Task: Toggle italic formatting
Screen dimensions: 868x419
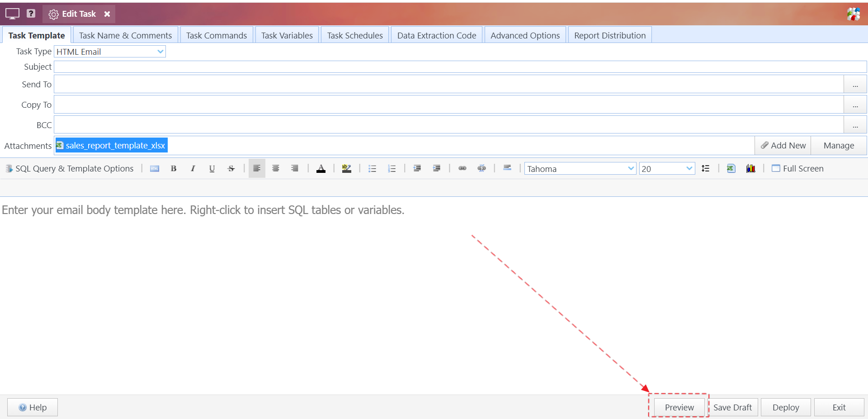Action: 193,168
